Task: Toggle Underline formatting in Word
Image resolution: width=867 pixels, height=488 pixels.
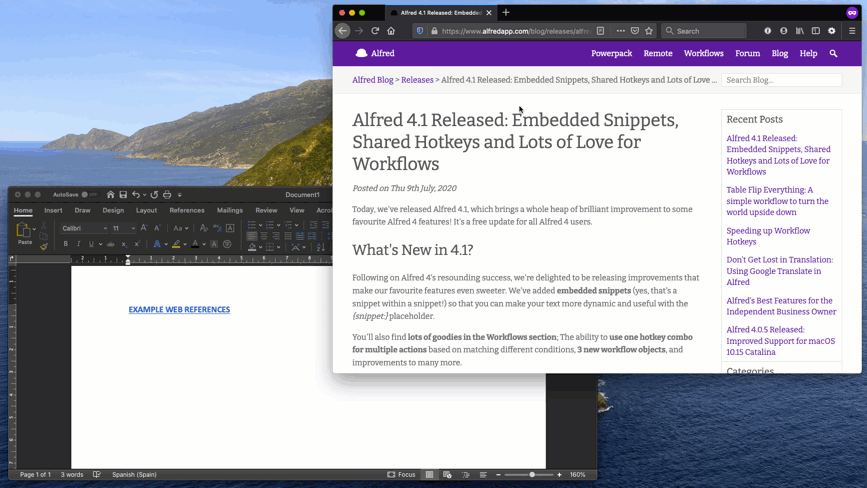Action: point(91,244)
